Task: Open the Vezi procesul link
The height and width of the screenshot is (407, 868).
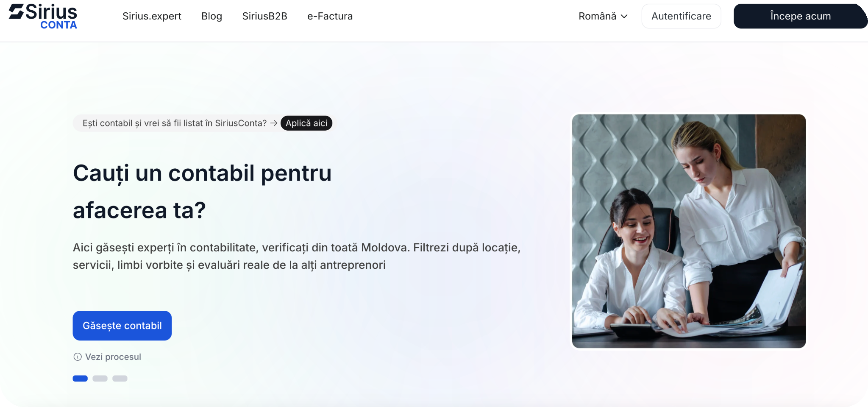Action: tap(113, 357)
